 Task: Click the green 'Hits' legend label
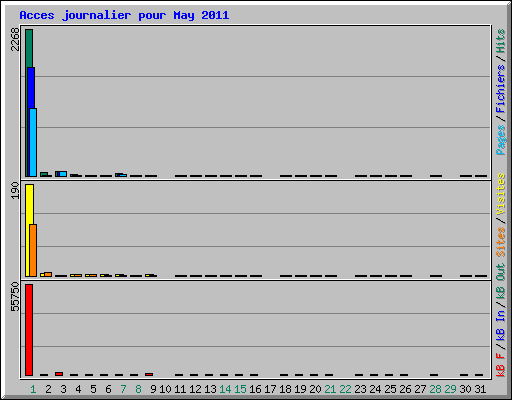[x=501, y=41]
